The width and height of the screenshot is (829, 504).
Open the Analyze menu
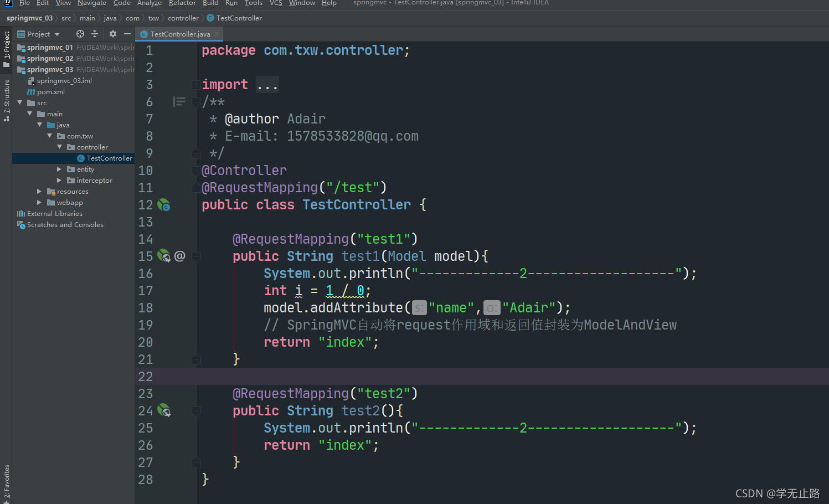point(150,3)
